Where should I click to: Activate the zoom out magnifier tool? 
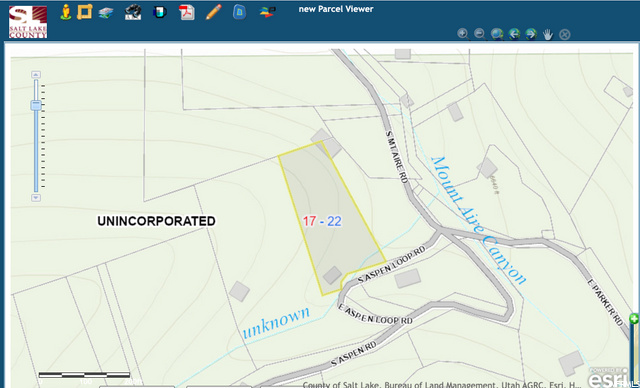click(480, 34)
